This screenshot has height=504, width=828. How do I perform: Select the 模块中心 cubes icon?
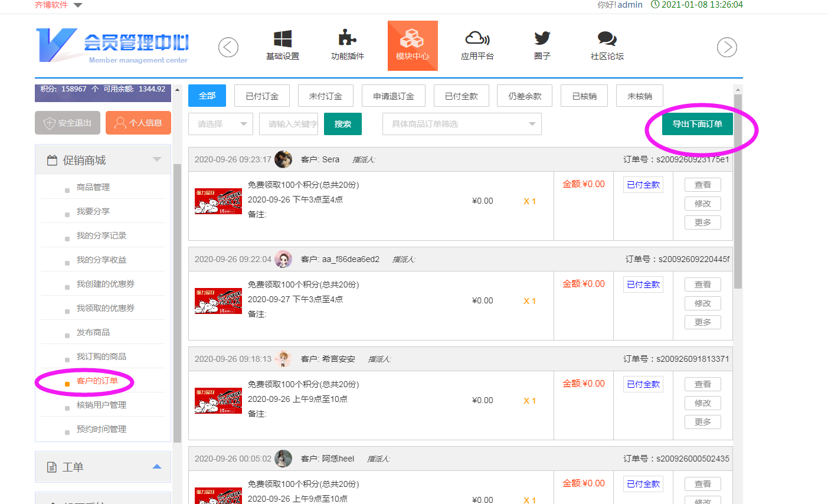click(x=412, y=40)
